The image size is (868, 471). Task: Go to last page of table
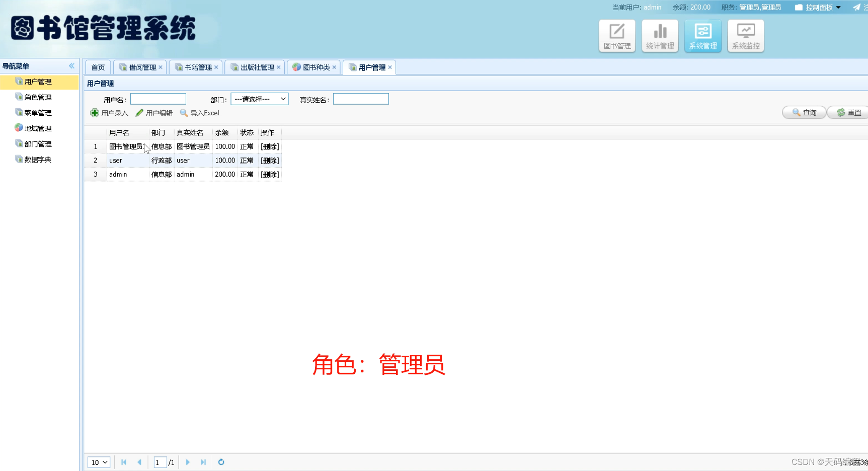coord(203,462)
